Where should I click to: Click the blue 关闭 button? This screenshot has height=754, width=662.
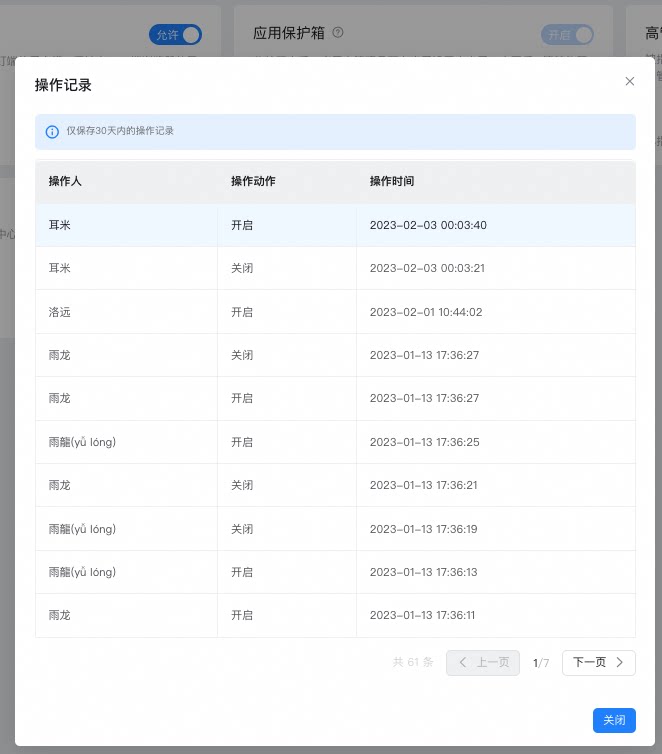click(614, 720)
